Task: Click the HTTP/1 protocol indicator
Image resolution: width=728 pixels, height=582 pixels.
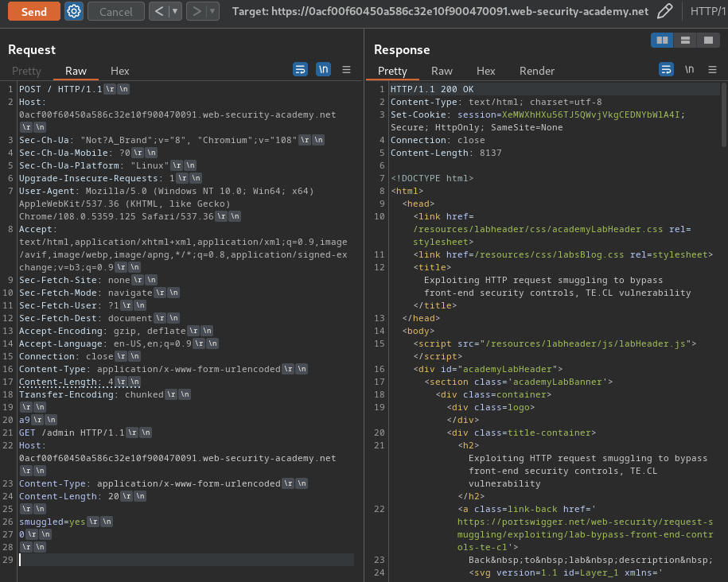Action: click(x=707, y=11)
